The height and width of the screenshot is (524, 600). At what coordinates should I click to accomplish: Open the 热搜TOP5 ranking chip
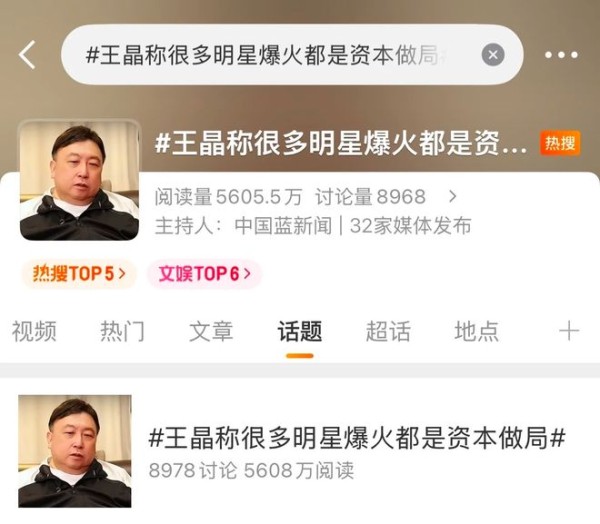[79, 274]
